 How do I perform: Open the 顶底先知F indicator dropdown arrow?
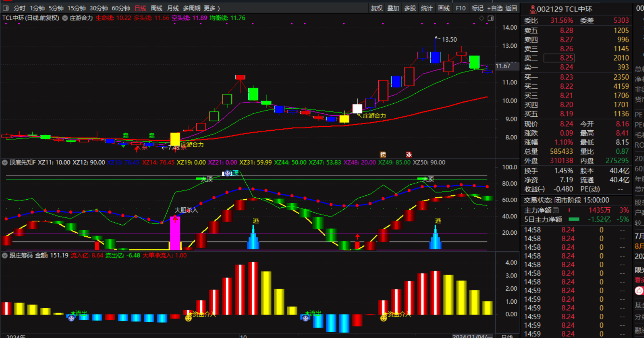tap(5, 163)
